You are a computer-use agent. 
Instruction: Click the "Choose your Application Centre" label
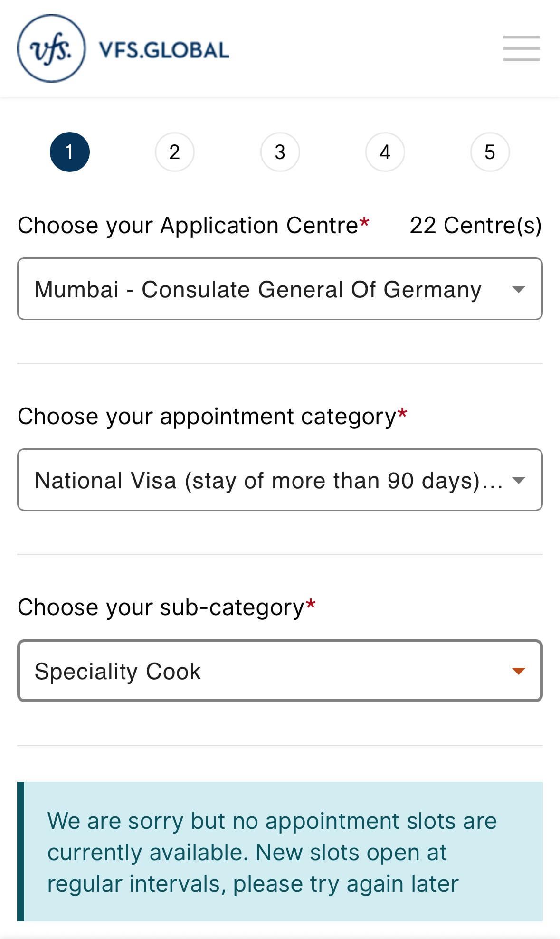[188, 226]
